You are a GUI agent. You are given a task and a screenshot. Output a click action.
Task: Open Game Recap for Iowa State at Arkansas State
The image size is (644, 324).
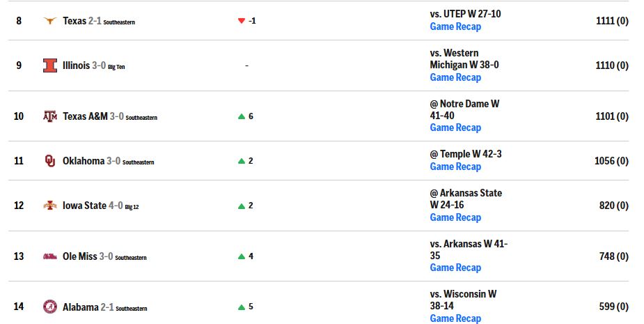click(x=455, y=217)
